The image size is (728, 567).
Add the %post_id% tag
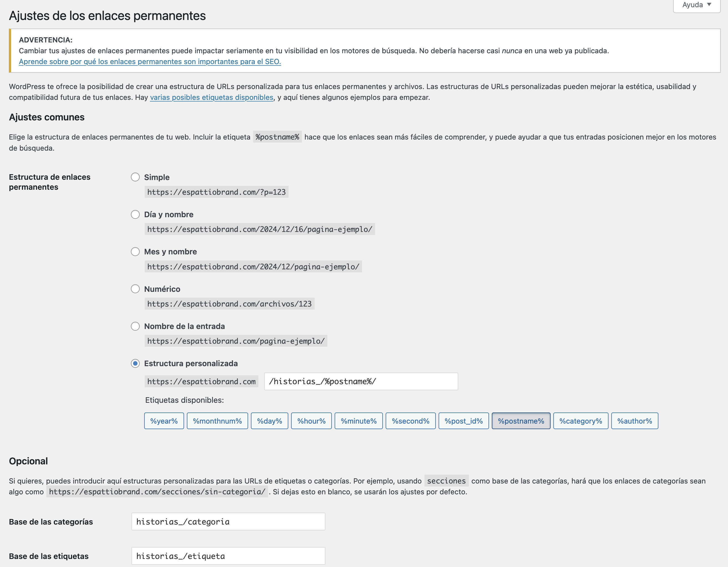click(x=463, y=421)
